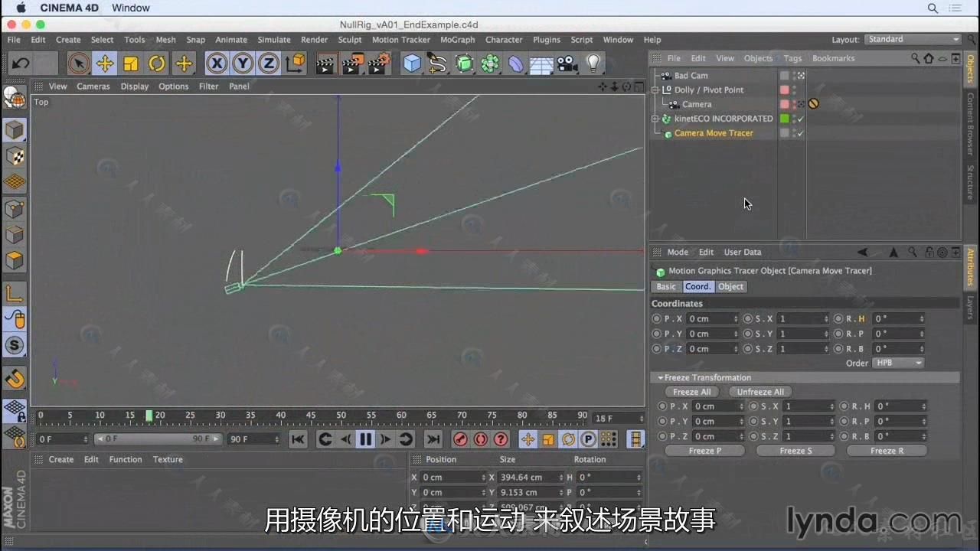Open Spotlight search in macOS menu bar
980x551 pixels.
(x=933, y=8)
